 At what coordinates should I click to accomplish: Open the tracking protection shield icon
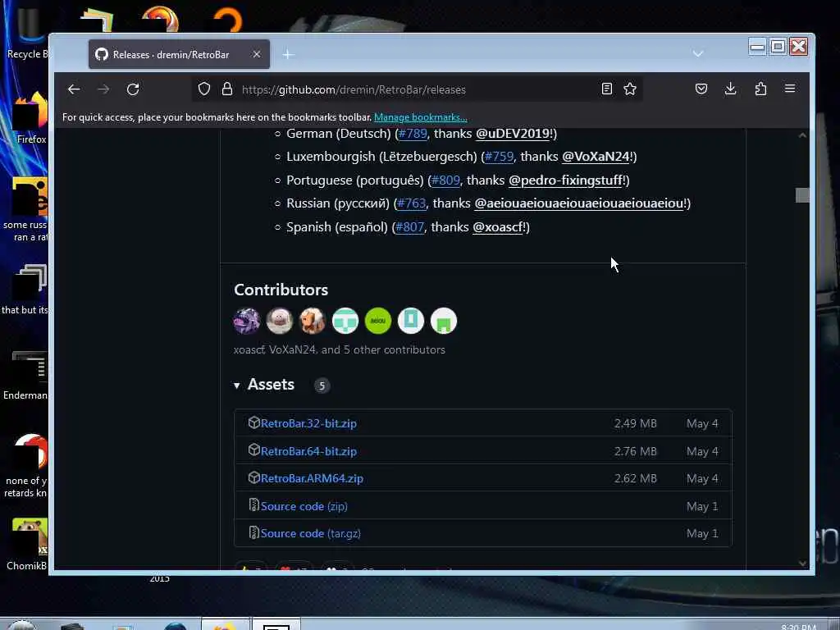point(204,89)
